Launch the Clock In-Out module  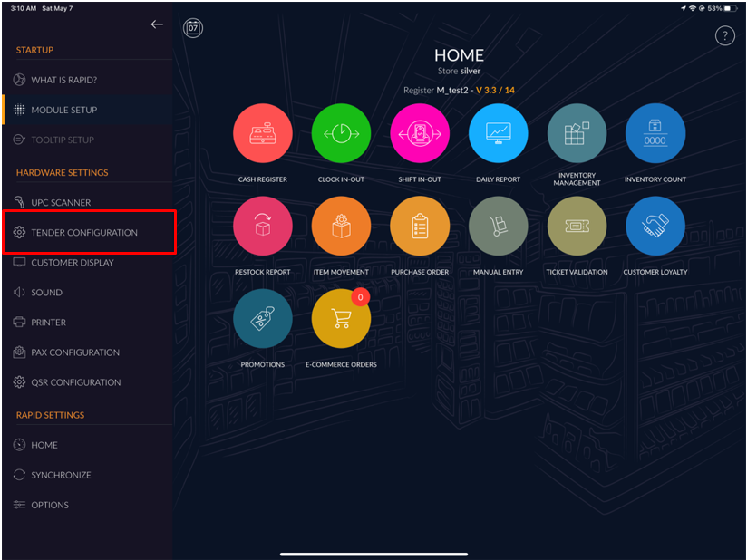coord(341,134)
